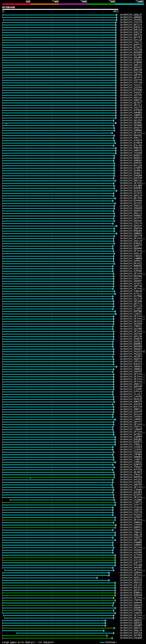
Task: Select the UniRef100_Q6TKT3 label
Action: (131, 77)
